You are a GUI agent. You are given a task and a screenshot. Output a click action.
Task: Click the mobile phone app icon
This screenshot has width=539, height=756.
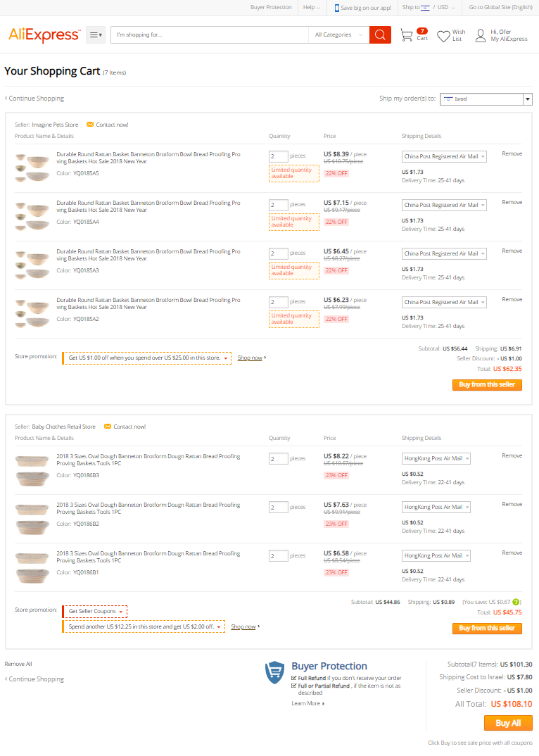[x=336, y=8]
